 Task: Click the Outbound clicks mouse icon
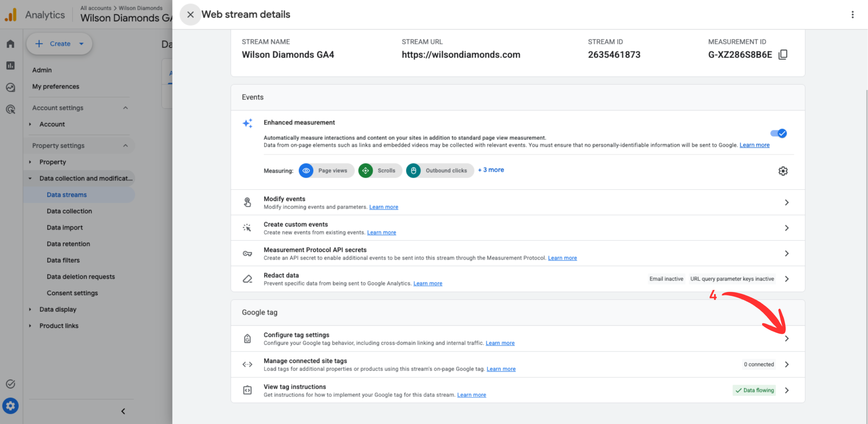point(413,170)
